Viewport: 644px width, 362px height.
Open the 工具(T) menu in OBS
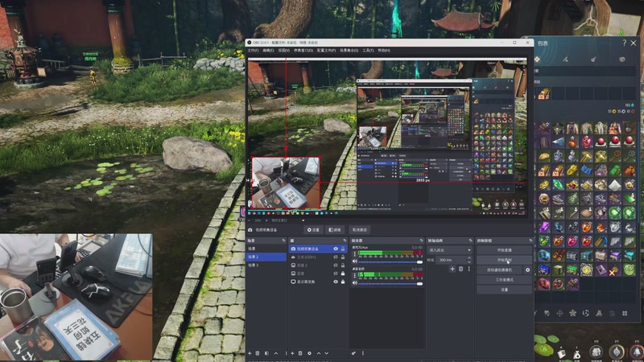(x=368, y=50)
